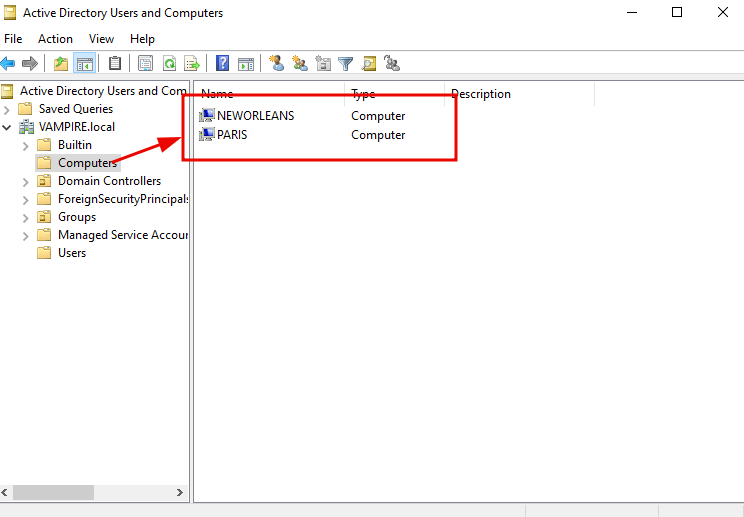Click the Computer type cell for NEWORLEANS
This screenshot has height=517, width=744.
coord(378,116)
